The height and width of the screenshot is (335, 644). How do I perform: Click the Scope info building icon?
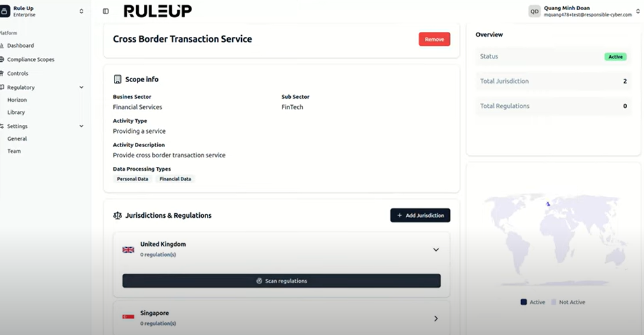pos(118,80)
